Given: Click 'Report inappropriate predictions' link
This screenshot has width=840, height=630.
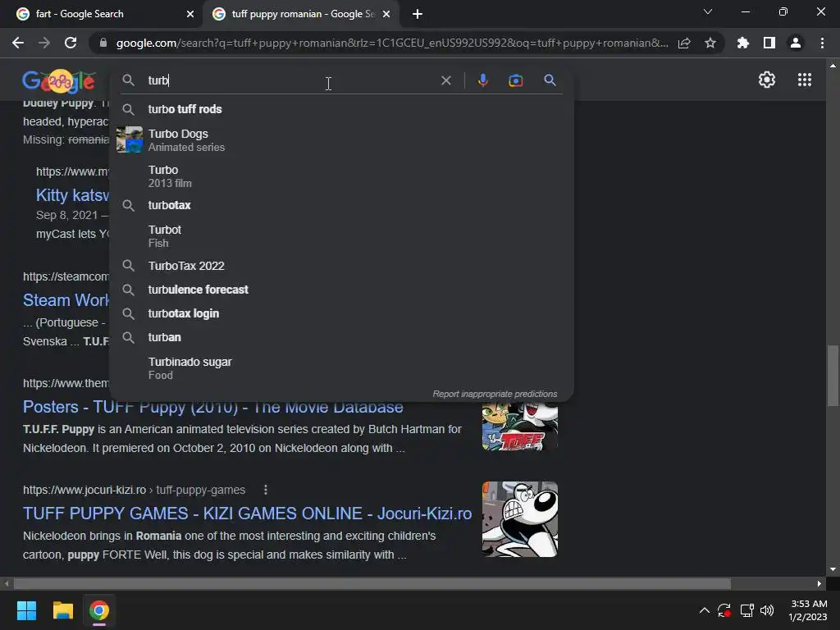Looking at the screenshot, I should 495,394.
